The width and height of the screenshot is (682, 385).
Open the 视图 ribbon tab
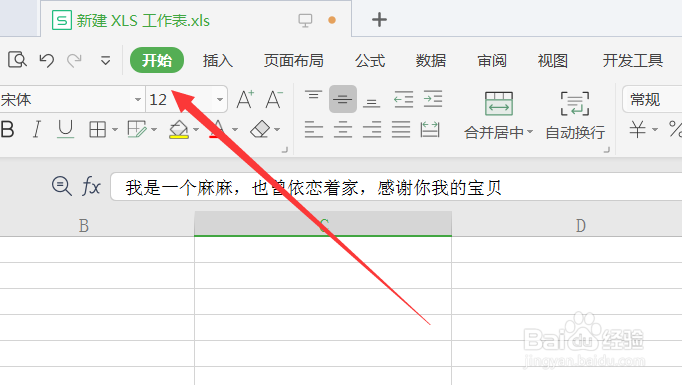pos(553,60)
